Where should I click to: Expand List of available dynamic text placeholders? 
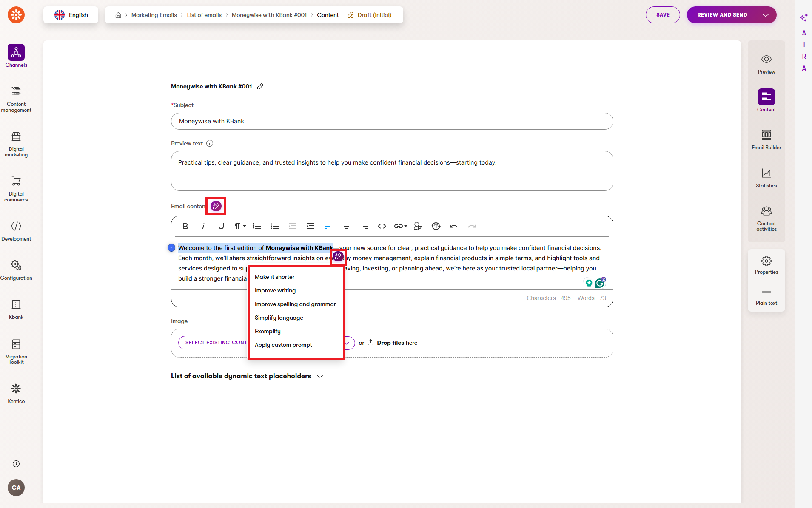click(247, 376)
